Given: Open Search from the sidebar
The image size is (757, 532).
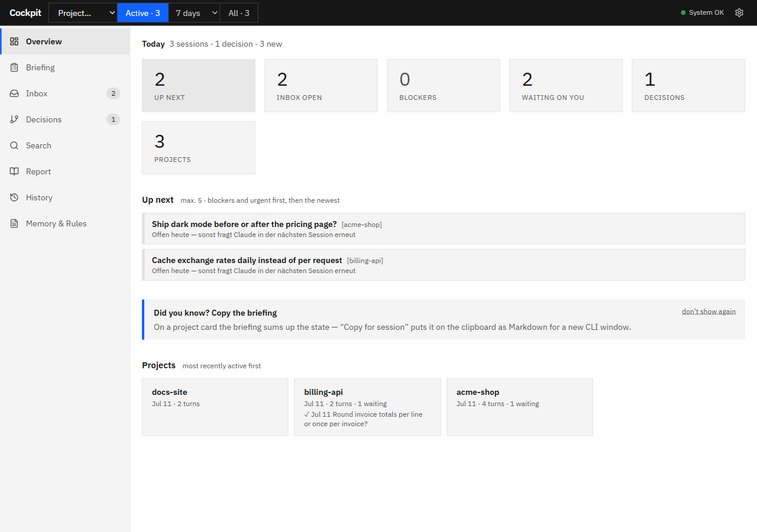Looking at the screenshot, I should pos(65,145).
